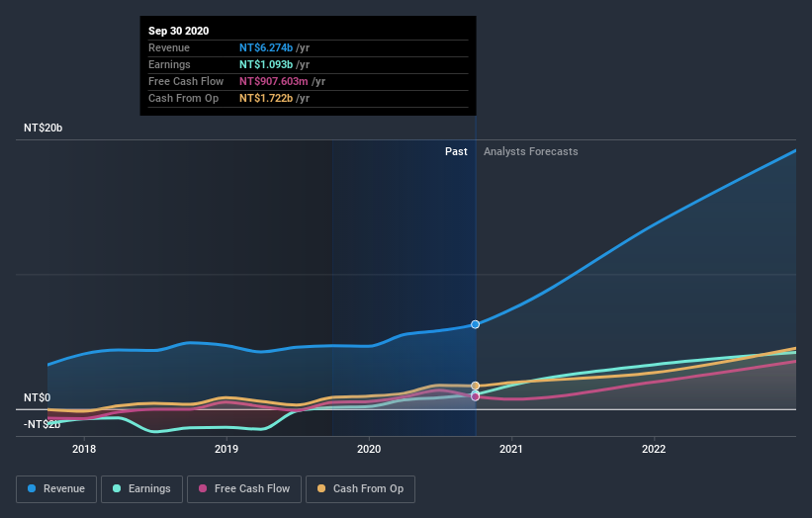Click the pink Free Cash Flow data point marker
Viewport: 812px width, 518px height.
[x=475, y=397]
